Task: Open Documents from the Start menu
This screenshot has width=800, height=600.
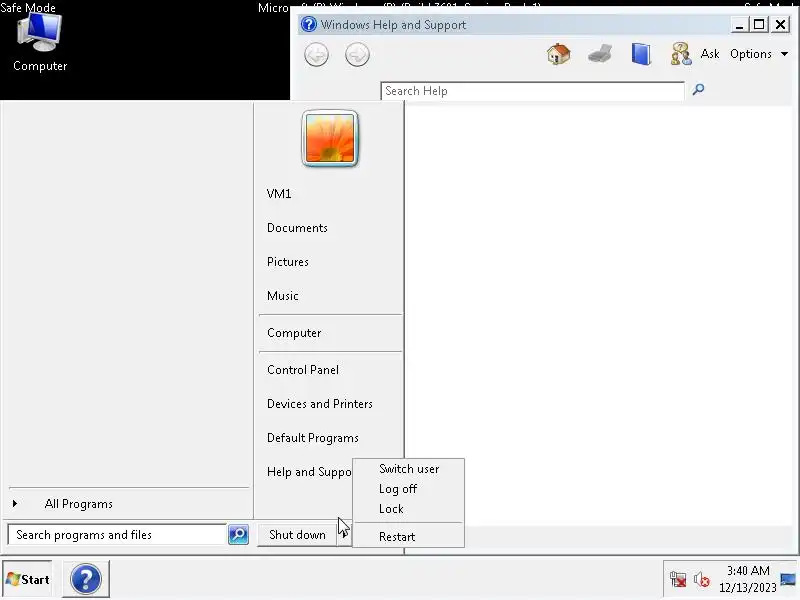Action: 297,228
